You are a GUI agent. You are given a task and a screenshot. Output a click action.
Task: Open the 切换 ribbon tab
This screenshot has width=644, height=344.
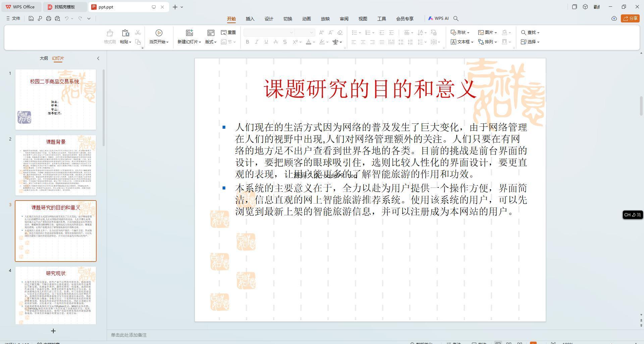(x=288, y=19)
